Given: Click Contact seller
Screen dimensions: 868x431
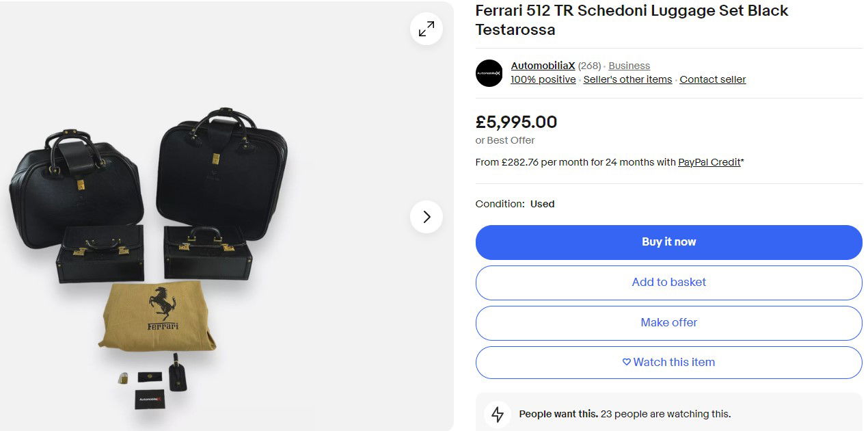Looking at the screenshot, I should point(712,79).
